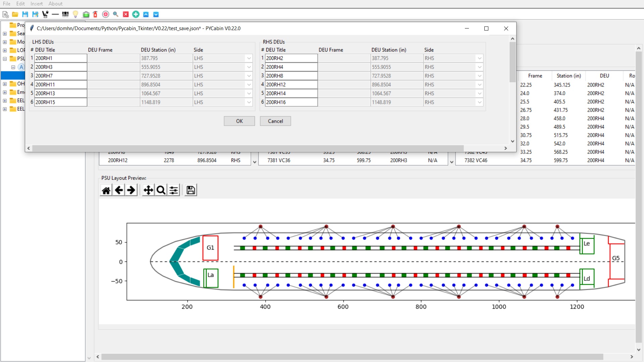Select the LOP tree folder

[x=17, y=50]
